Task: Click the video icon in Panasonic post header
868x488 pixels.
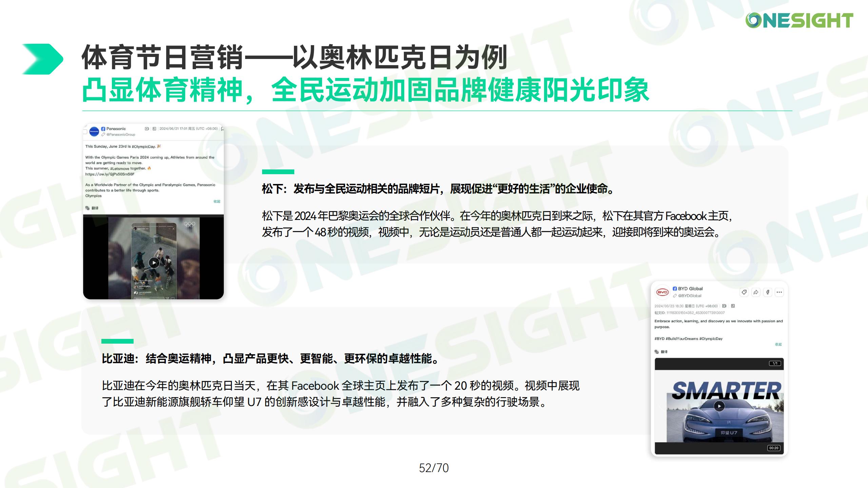Action: [147, 129]
